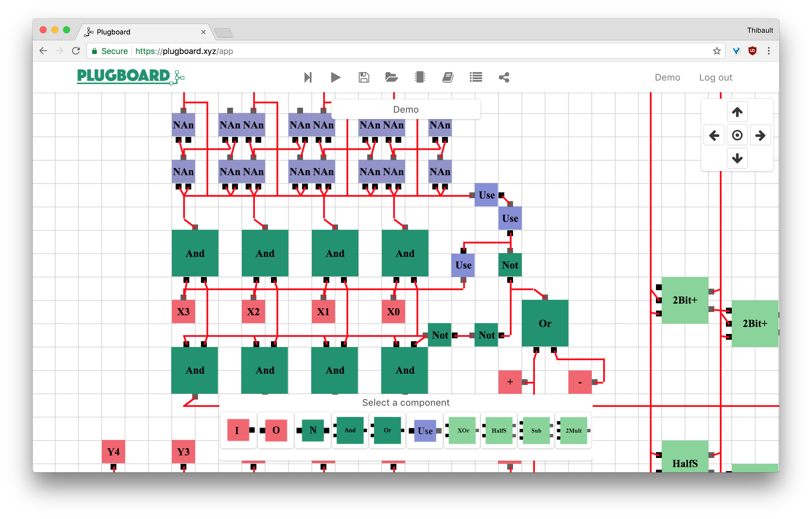Image resolution: width=812 pixels, height=519 pixels.
Task: Click the list view icon
Action: (x=475, y=77)
